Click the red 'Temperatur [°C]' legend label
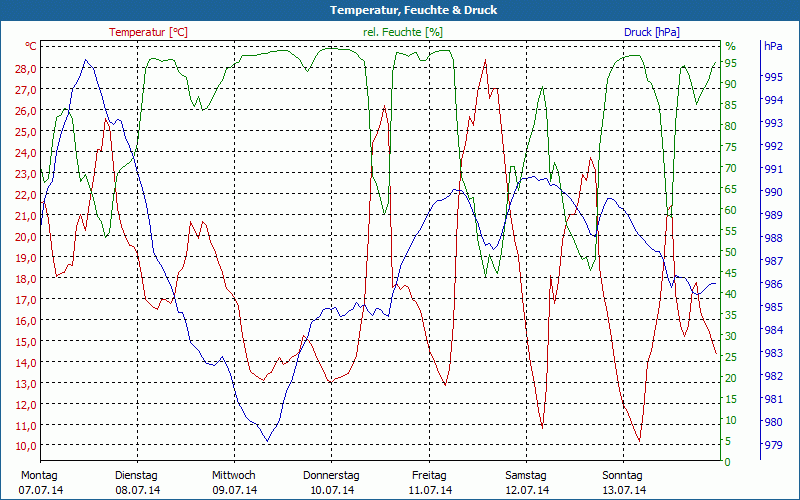 (148, 32)
